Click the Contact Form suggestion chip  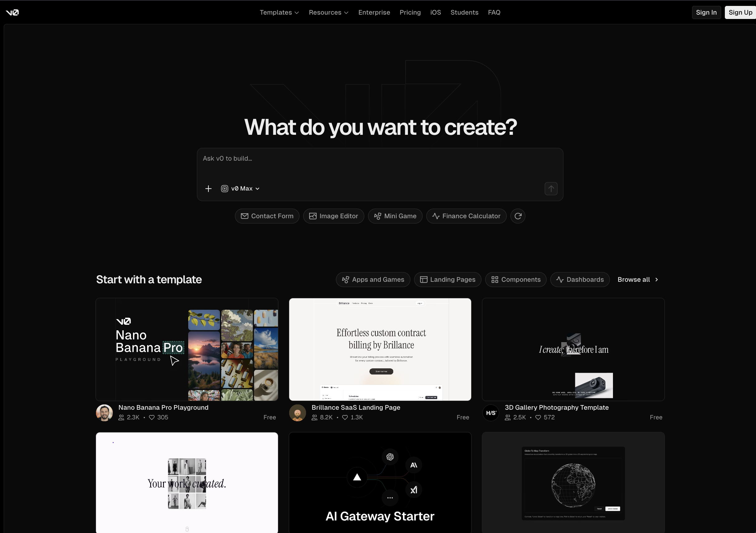click(267, 216)
